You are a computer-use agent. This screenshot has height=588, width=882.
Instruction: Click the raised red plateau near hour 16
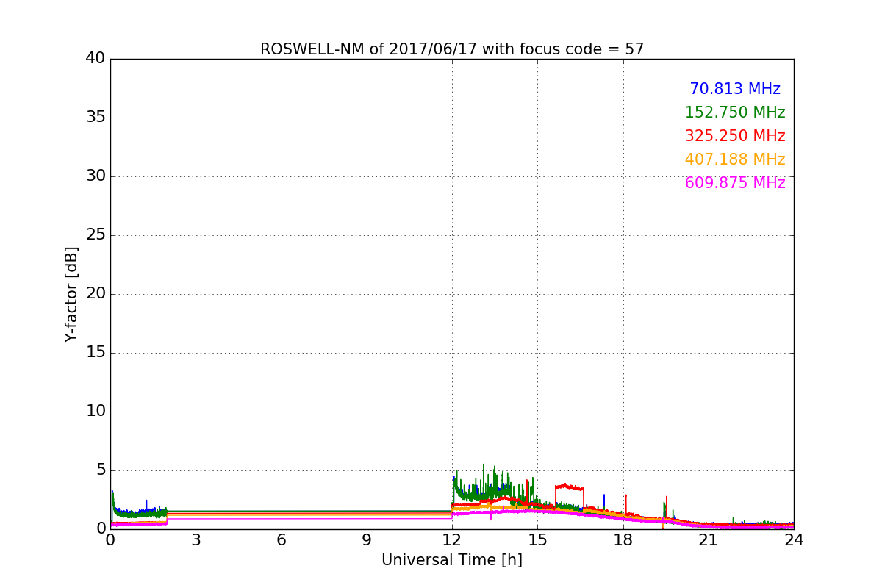570,487
